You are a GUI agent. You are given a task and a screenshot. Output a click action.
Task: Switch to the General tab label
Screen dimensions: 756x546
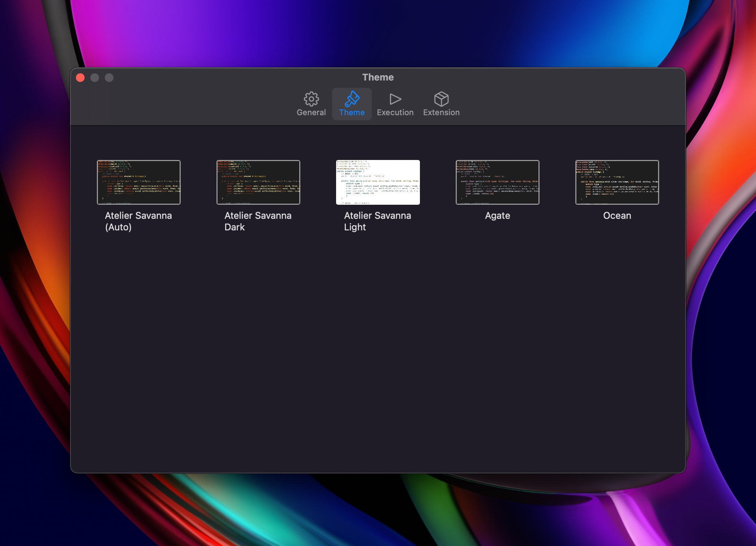click(311, 113)
